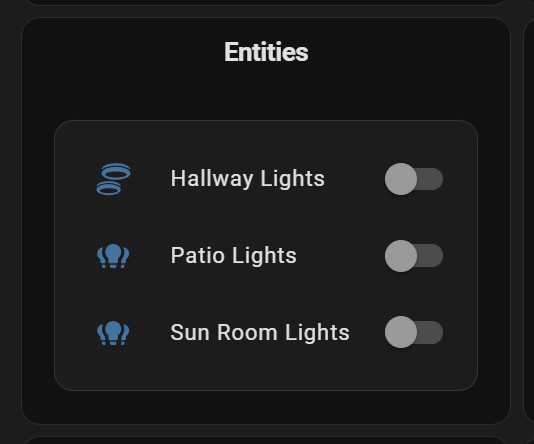The height and width of the screenshot is (444, 534).
Task: Open the Sun Room Lights name label
Action: click(260, 332)
